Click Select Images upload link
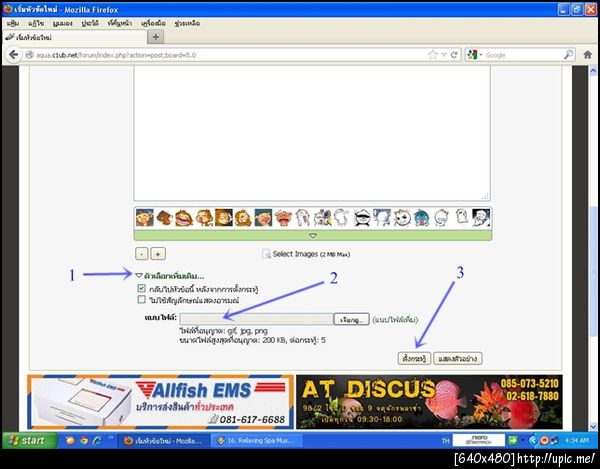Image resolution: width=600 pixels, height=469 pixels. 306,254
